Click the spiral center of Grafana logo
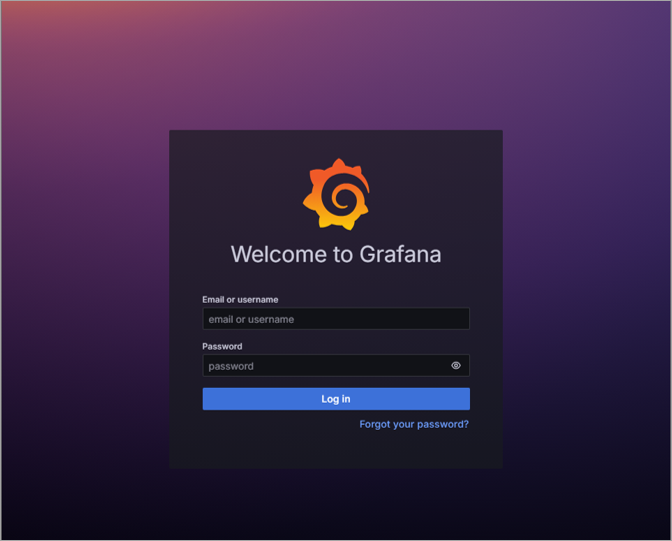 pyautogui.click(x=339, y=196)
